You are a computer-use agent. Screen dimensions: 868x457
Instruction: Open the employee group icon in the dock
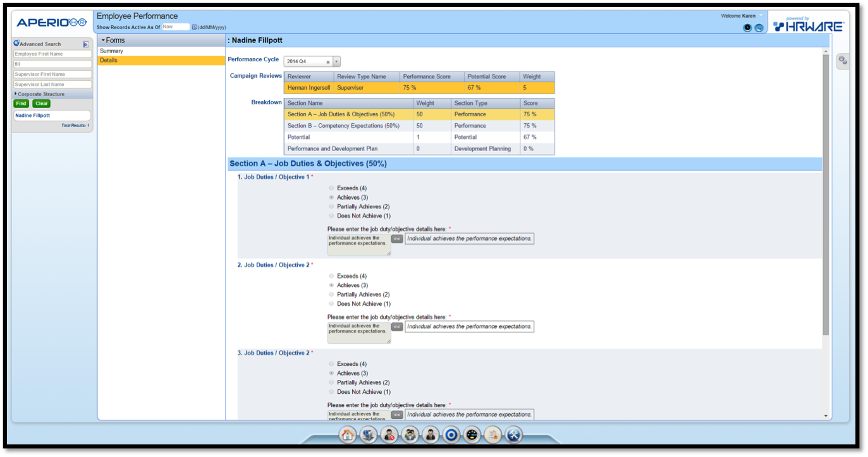pos(410,435)
